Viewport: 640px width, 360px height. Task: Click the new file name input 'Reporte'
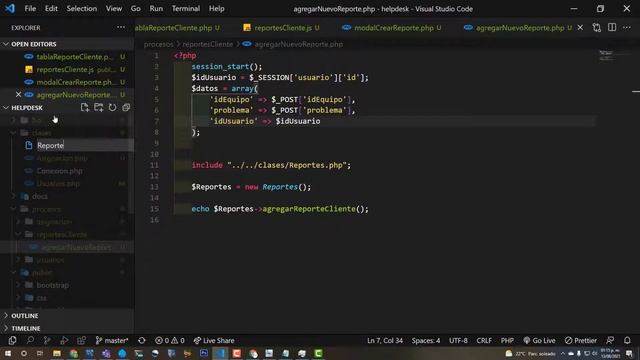coord(84,145)
